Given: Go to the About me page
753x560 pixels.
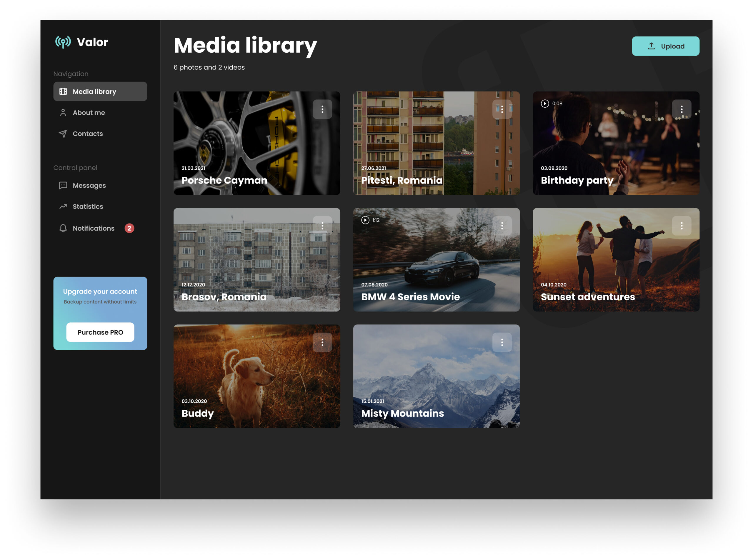Looking at the screenshot, I should 89,113.
